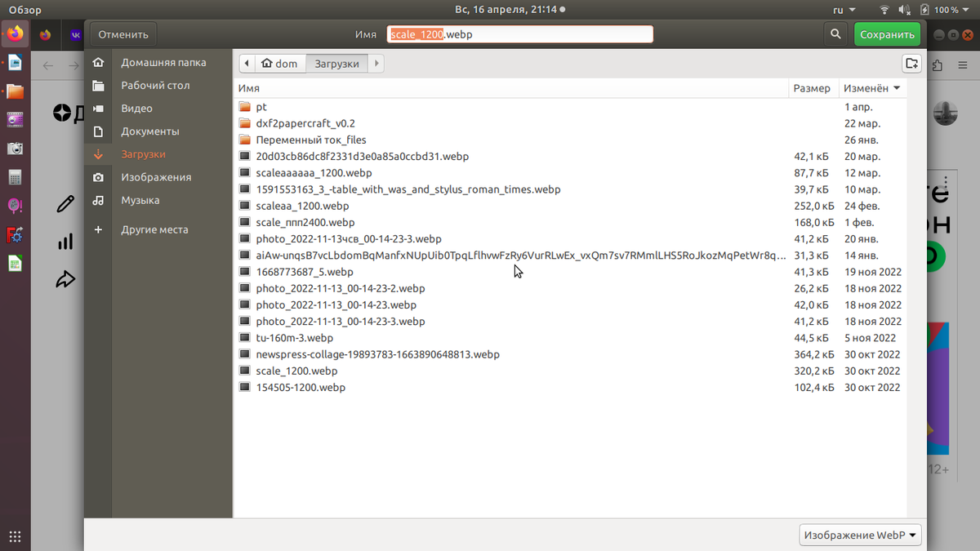Sort by the Размер column header
Screen dimensions: 980x551
coord(812,88)
